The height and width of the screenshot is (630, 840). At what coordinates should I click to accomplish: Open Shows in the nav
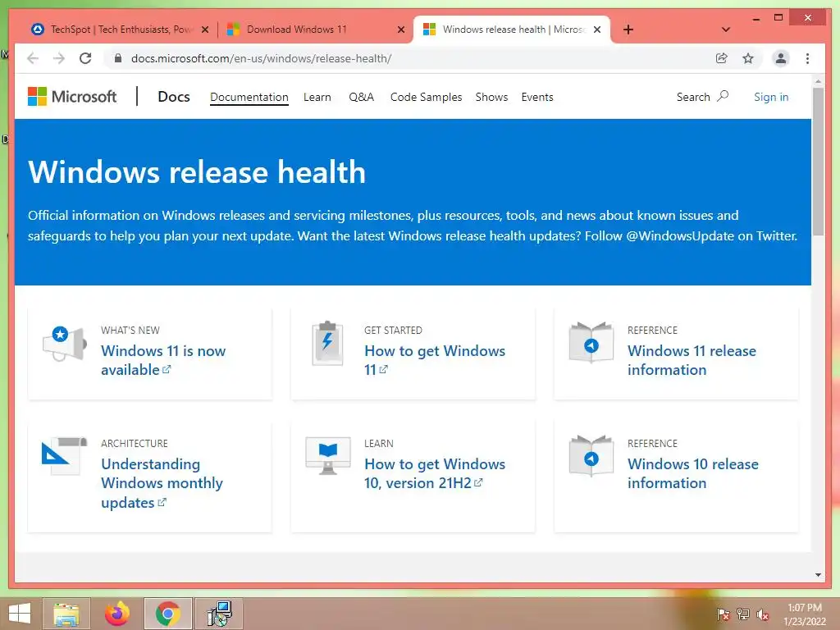[491, 97]
